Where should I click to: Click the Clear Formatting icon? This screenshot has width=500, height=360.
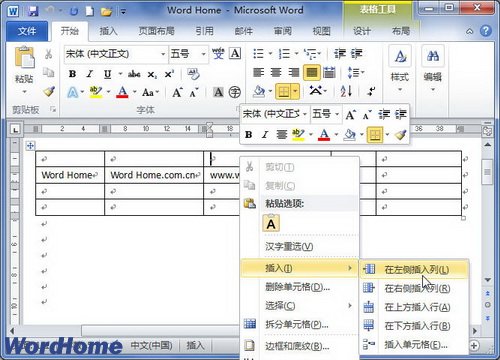coord(193,74)
